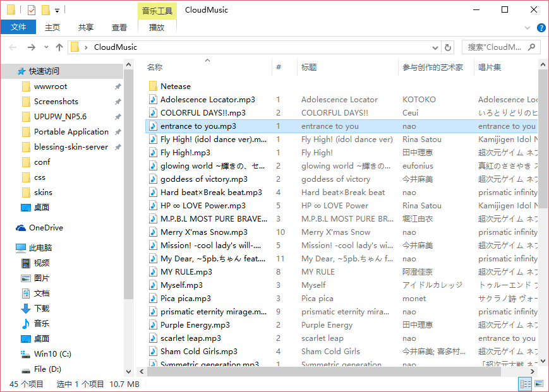Switch to the 共享 ribbon tab
The height and width of the screenshot is (392, 549).
86,27
